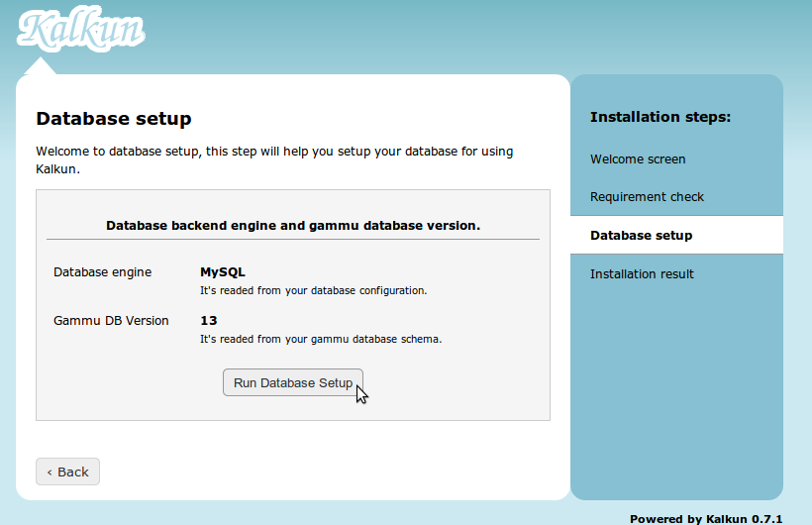Click the Kalkun logo
The width and height of the screenshot is (812, 525).
81,29
